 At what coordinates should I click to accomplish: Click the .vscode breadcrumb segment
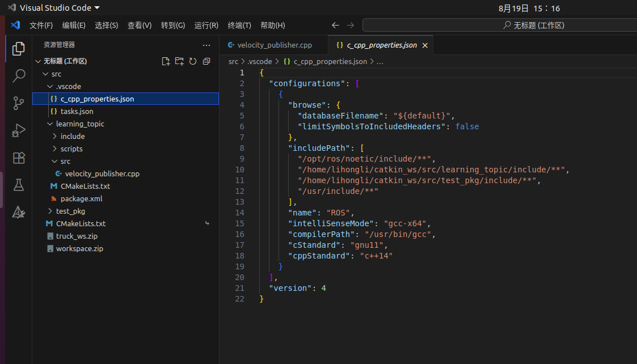[260, 62]
